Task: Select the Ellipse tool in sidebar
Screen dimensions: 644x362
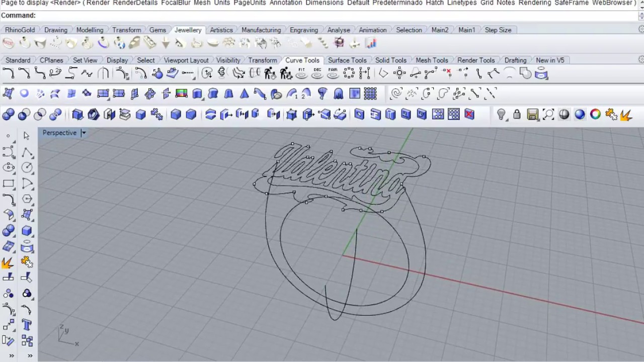Action: tap(9, 167)
